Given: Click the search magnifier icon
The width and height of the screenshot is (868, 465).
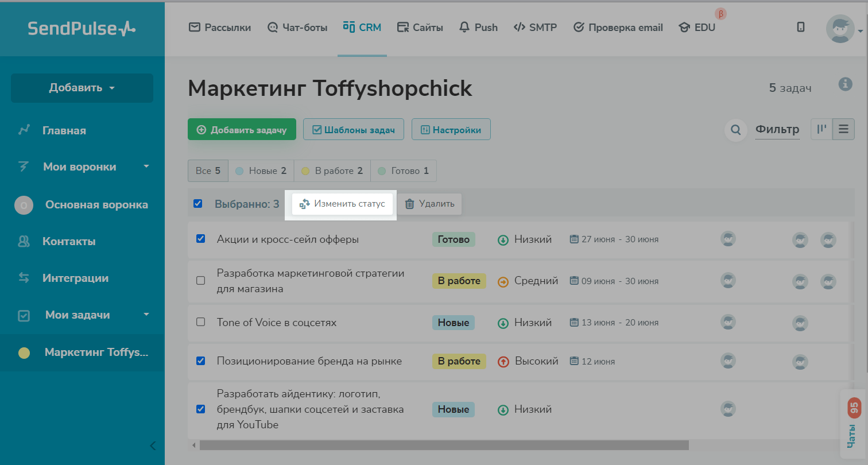Looking at the screenshot, I should point(735,130).
